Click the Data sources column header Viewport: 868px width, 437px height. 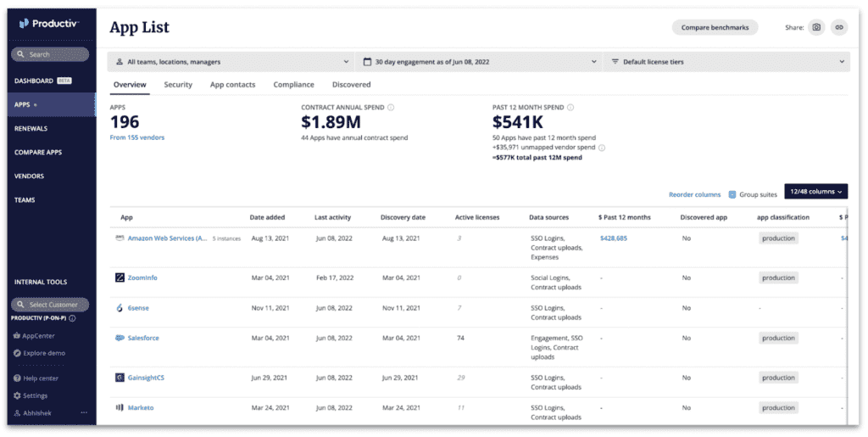(548, 217)
